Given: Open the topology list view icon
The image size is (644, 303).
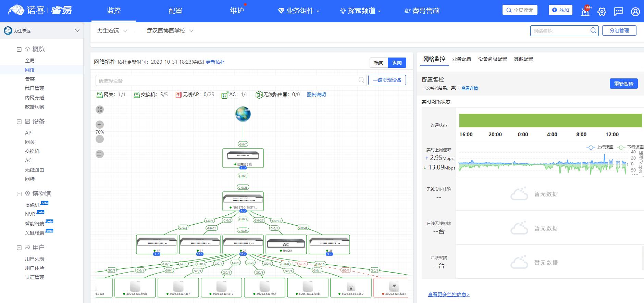Looking at the screenshot, I should coord(99,154).
